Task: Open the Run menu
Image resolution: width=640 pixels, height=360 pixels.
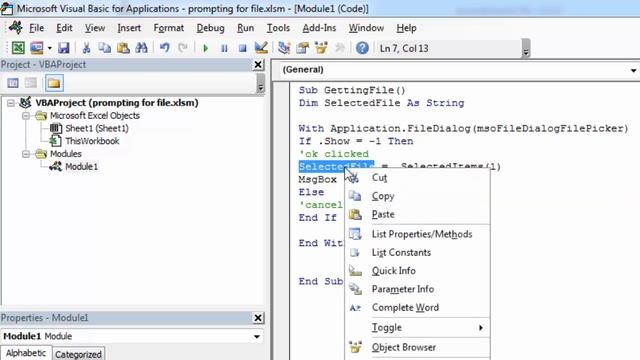Action: point(245,28)
